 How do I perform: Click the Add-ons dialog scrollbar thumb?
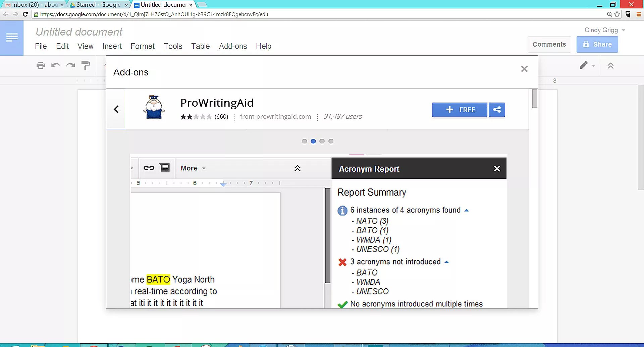pyautogui.click(x=535, y=98)
